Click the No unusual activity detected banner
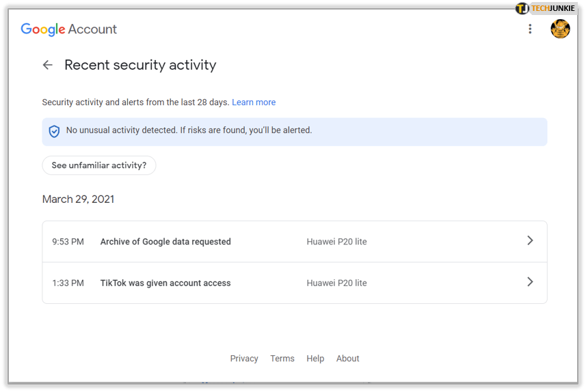 [x=294, y=131]
